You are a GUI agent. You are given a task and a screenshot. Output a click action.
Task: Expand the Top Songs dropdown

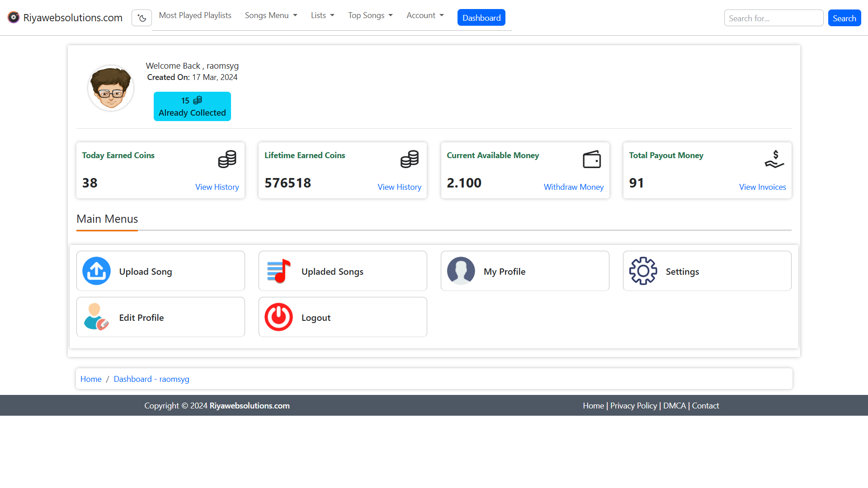tap(370, 15)
